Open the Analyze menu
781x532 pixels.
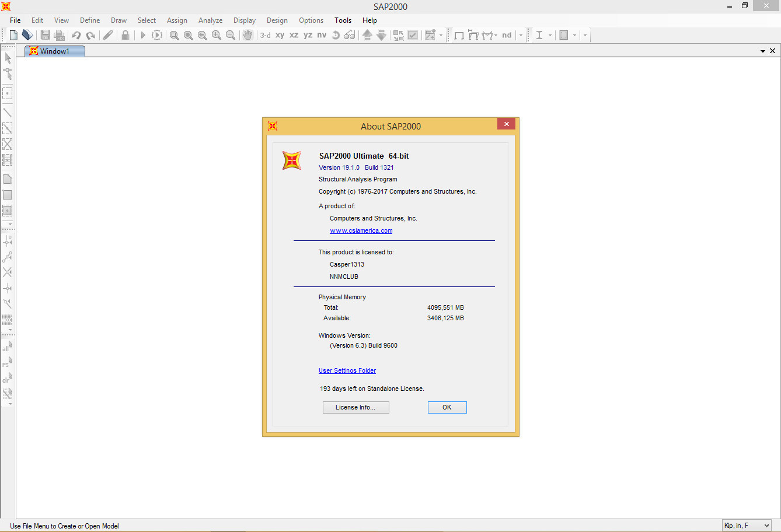click(x=210, y=20)
